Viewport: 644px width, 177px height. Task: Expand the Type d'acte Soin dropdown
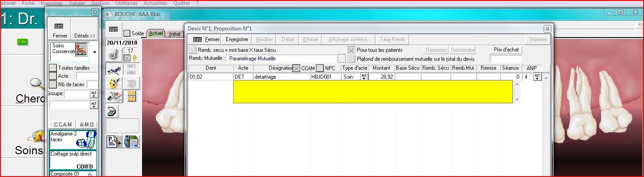(364, 77)
